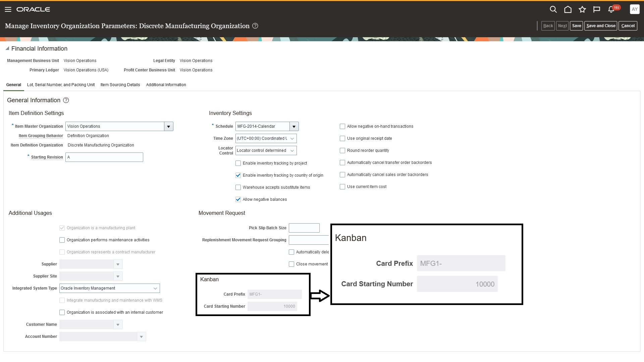The image size is (644, 362).
Task: Open the Integrated System Type dropdown
Action: tap(155, 288)
